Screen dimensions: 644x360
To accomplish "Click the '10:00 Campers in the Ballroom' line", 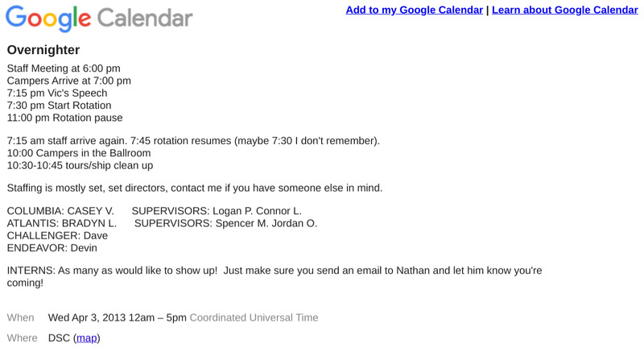I will pyautogui.click(x=78, y=153).
